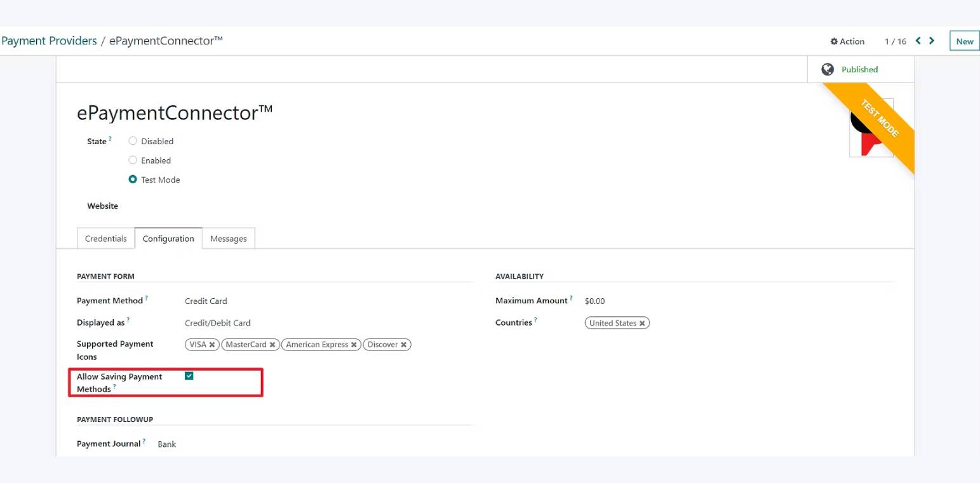Click the Published status text
The image size is (980, 483).
click(x=859, y=70)
